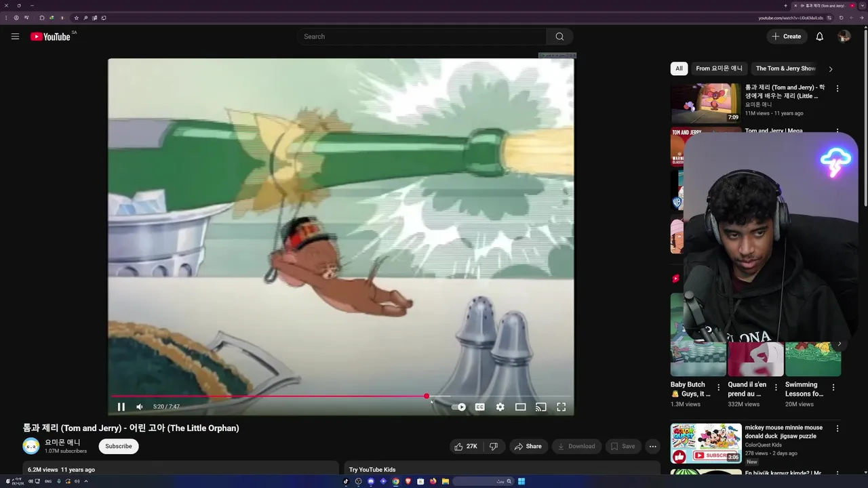Open Windows Start menu
The width and height of the screenshot is (868, 488).
(x=521, y=481)
